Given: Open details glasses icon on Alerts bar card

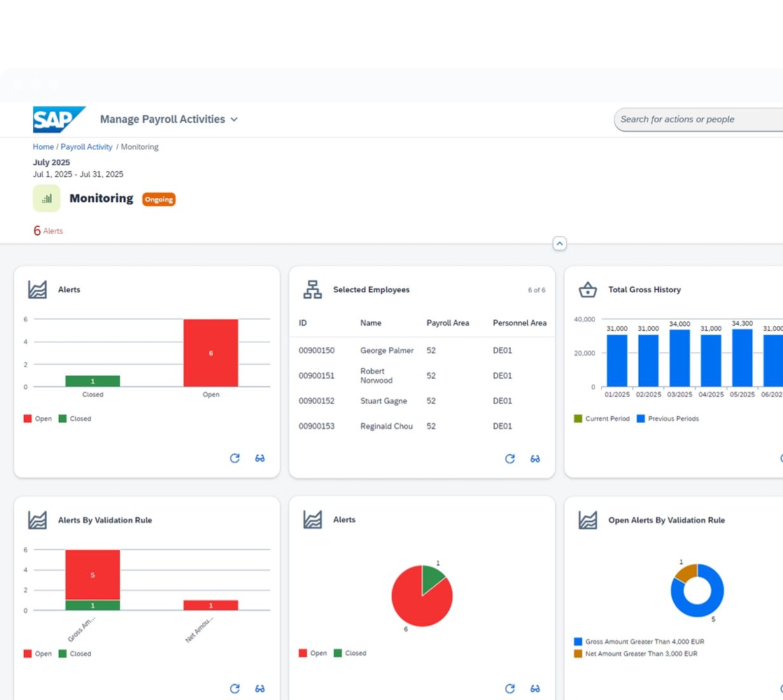Looking at the screenshot, I should pyautogui.click(x=260, y=458).
